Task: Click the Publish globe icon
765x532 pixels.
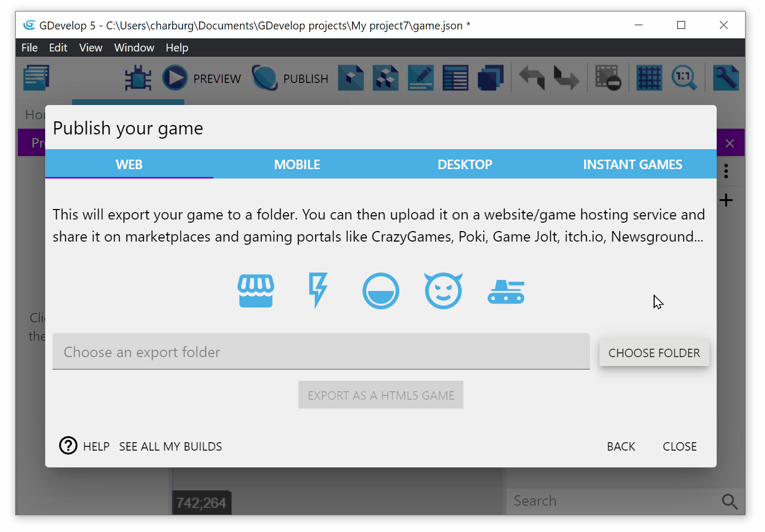Action: (x=264, y=78)
